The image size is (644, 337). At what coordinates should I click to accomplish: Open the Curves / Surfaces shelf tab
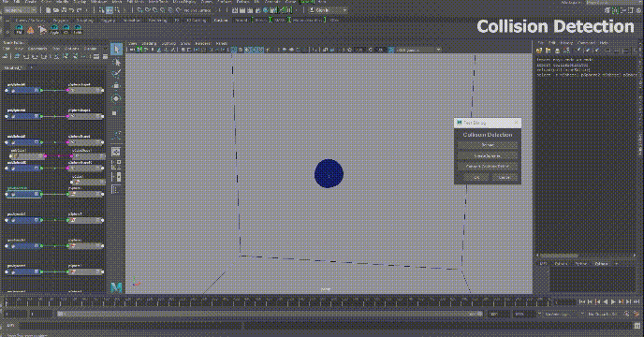(30, 21)
